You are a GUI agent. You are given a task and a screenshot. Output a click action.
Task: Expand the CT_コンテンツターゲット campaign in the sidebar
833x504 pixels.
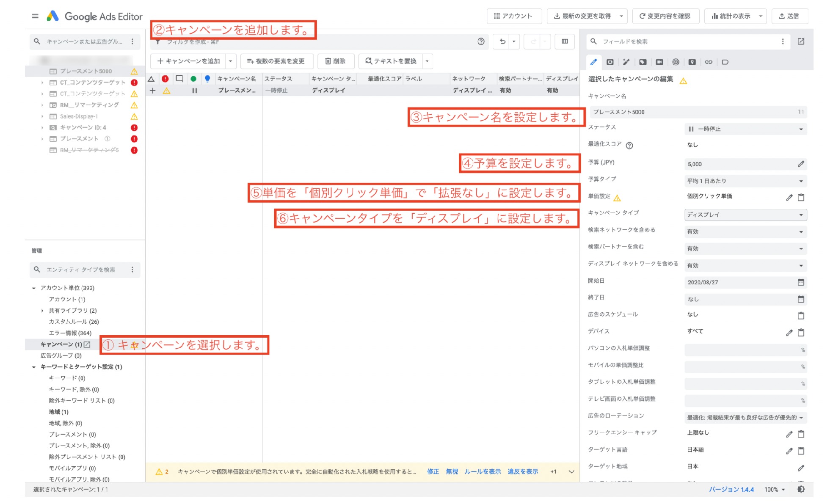click(42, 83)
